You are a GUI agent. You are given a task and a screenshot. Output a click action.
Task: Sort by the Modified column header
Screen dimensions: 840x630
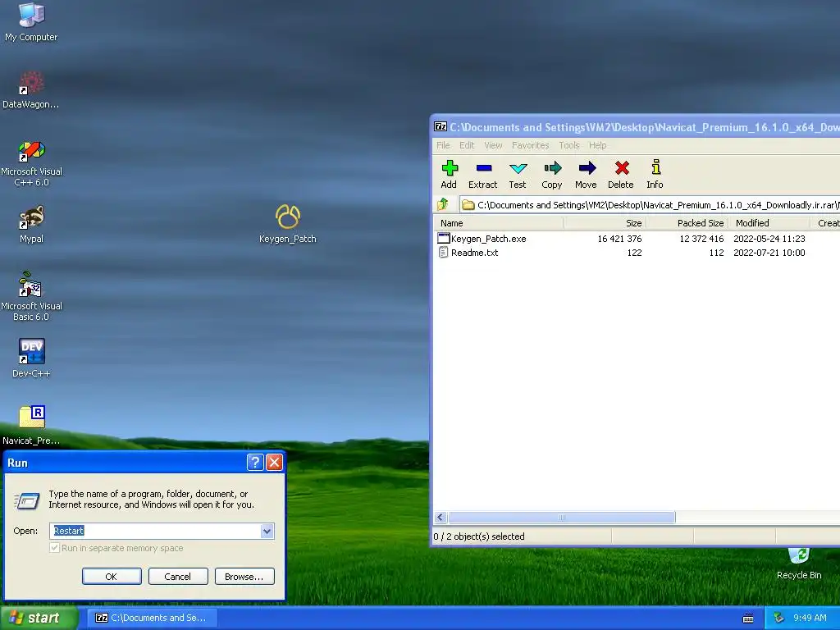(x=769, y=223)
